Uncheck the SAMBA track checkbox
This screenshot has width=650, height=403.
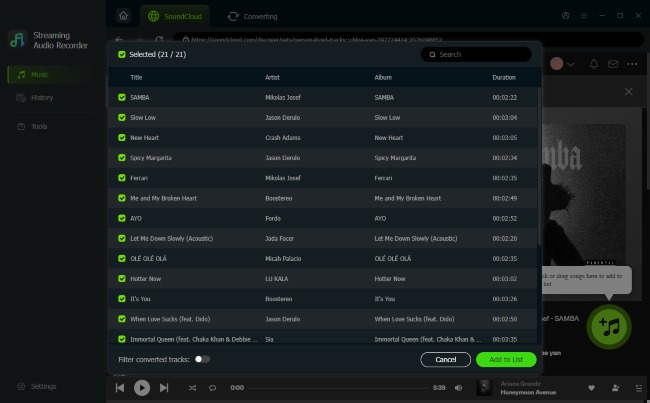[x=121, y=97]
